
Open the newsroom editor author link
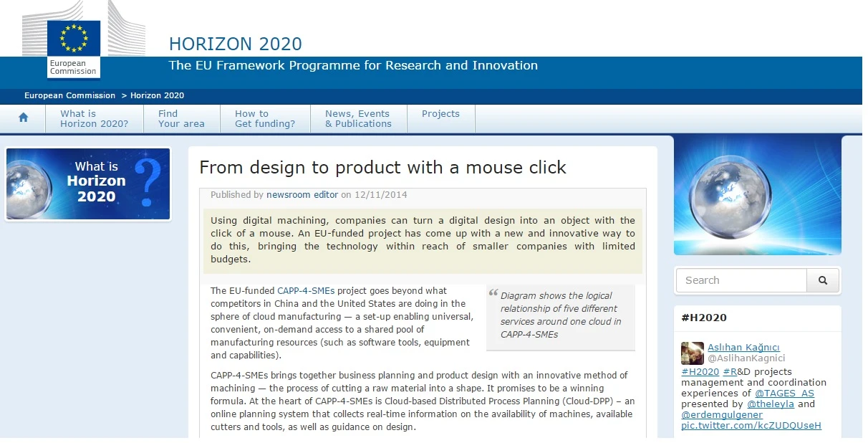click(302, 195)
